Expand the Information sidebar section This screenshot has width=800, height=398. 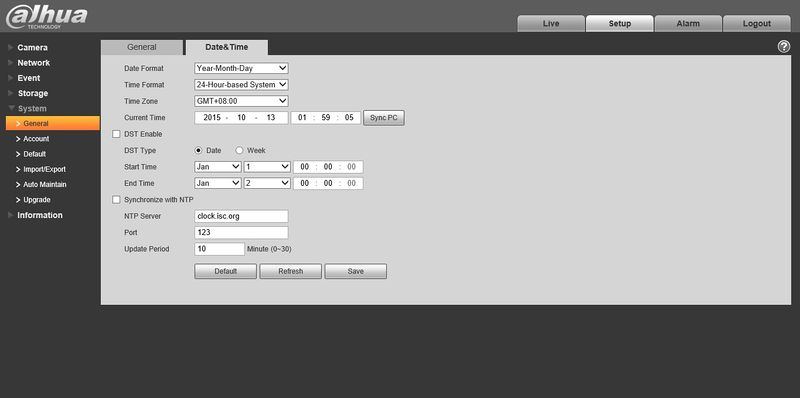(x=40, y=215)
